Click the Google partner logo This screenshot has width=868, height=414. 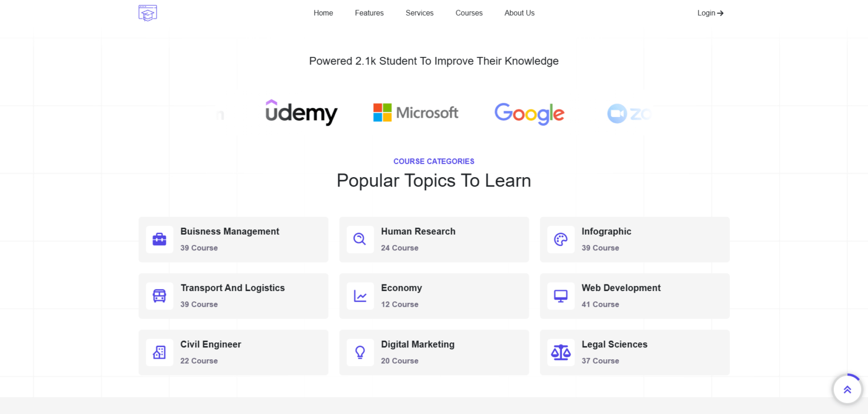pos(529,114)
